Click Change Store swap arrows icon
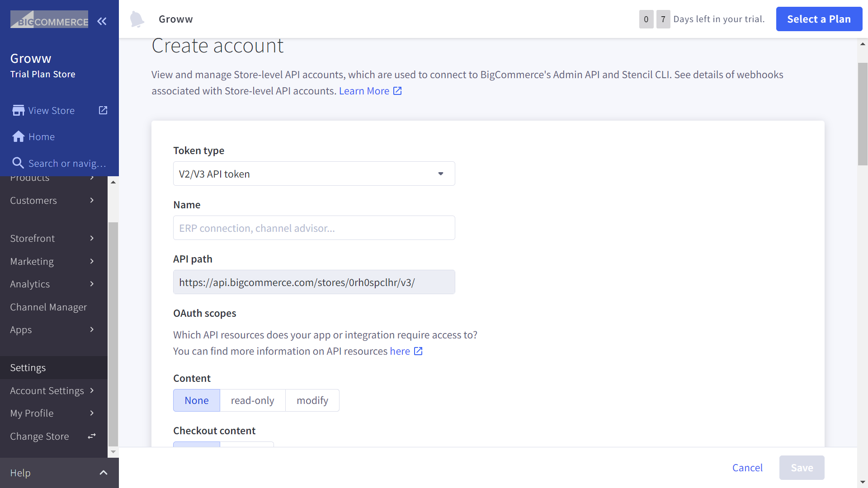Image resolution: width=868 pixels, height=488 pixels. point(92,436)
